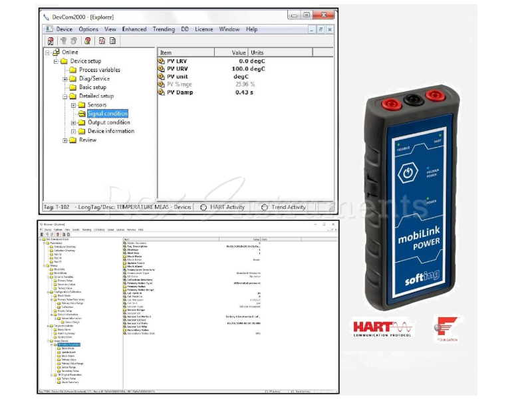Collapse the Device setup tree node
This screenshot has height=399, width=532.
coord(56,61)
